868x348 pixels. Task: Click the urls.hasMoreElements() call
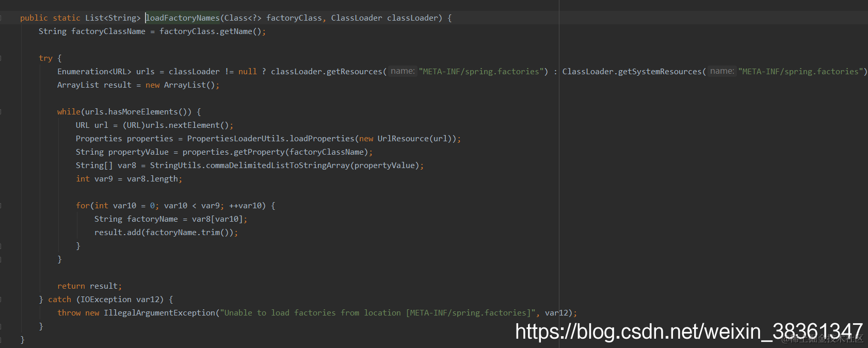pos(138,112)
